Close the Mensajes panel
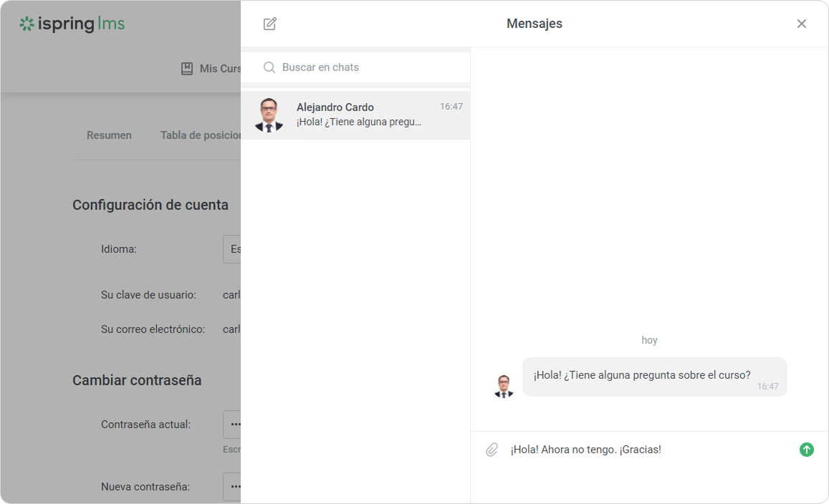This screenshot has width=829, height=504. point(801,24)
